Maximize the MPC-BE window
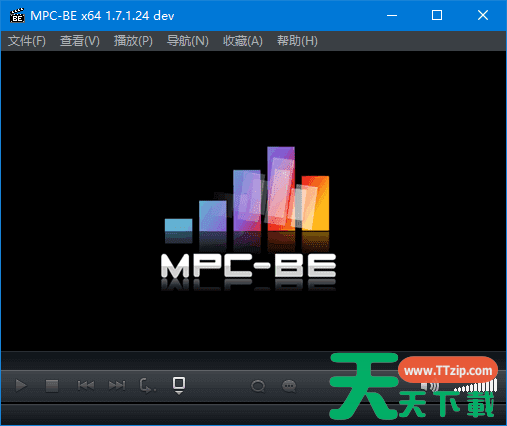Viewport: 507px width, 426px height. (437, 15)
